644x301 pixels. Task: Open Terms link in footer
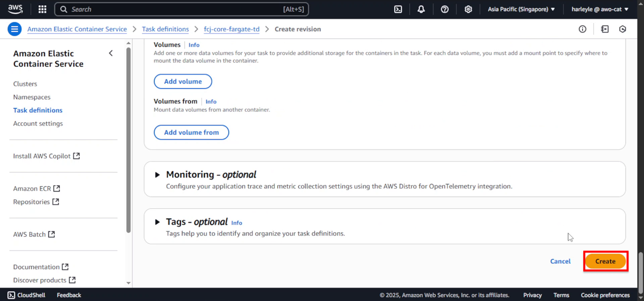coord(561,295)
